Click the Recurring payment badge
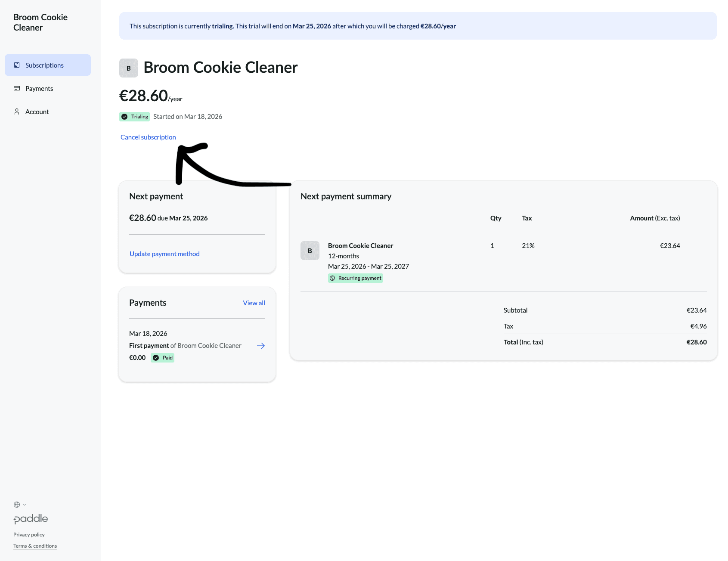 click(x=356, y=278)
